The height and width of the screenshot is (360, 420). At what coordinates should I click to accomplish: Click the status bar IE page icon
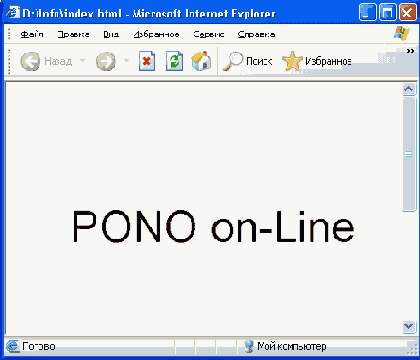point(13,346)
